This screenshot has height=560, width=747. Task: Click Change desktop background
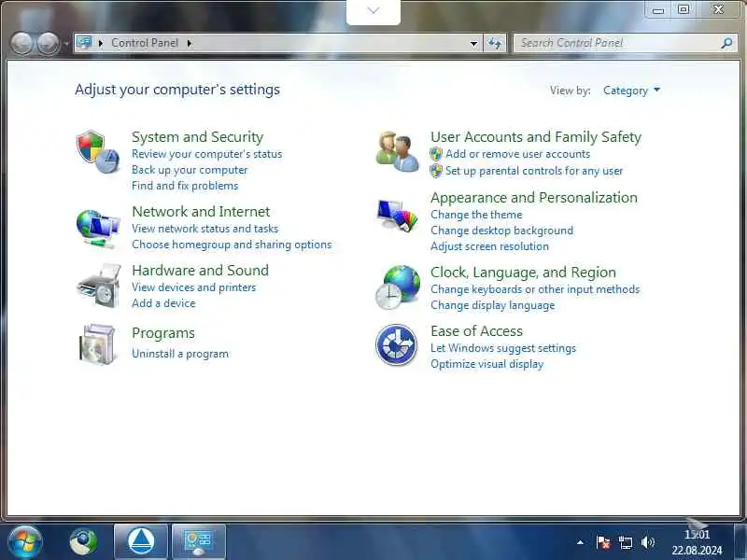[x=501, y=231]
